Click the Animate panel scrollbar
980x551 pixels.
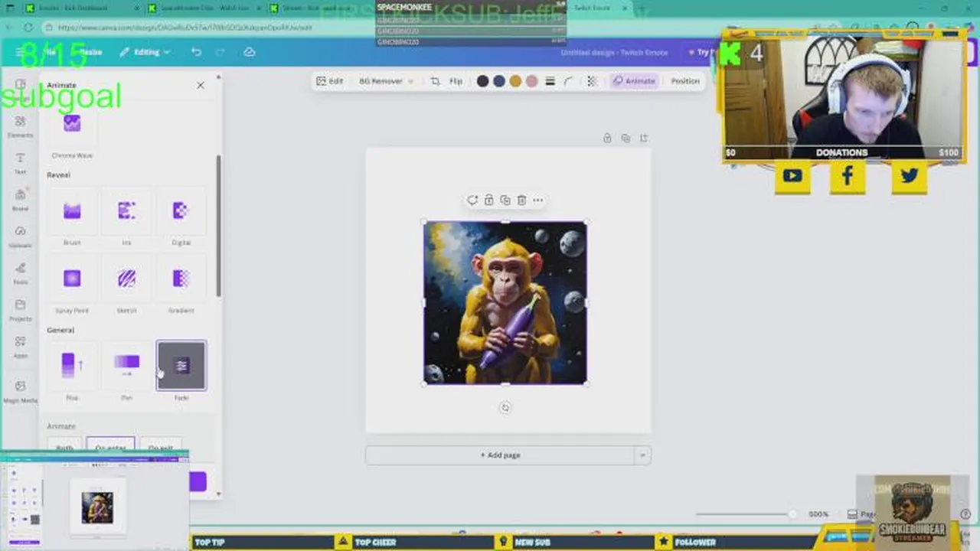pyautogui.click(x=218, y=227)
